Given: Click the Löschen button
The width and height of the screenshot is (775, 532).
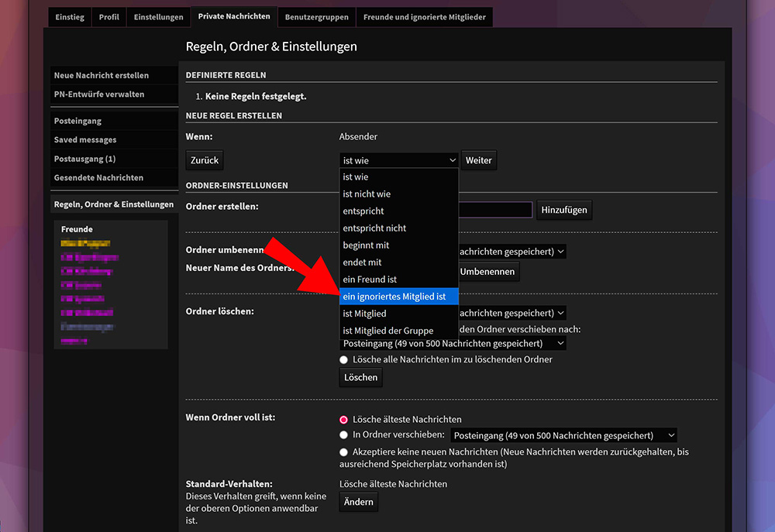Looking at the screenshot, I should click(x=360, y=377).
